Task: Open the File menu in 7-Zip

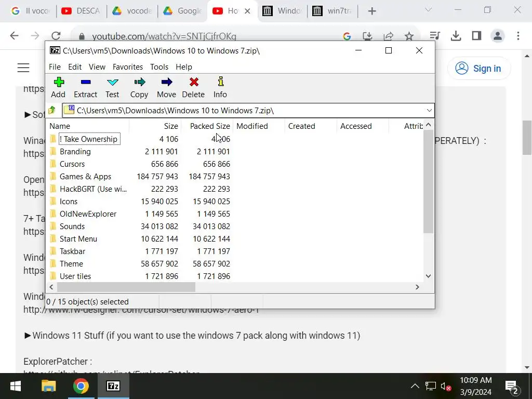Action: (x=55, y=67)
